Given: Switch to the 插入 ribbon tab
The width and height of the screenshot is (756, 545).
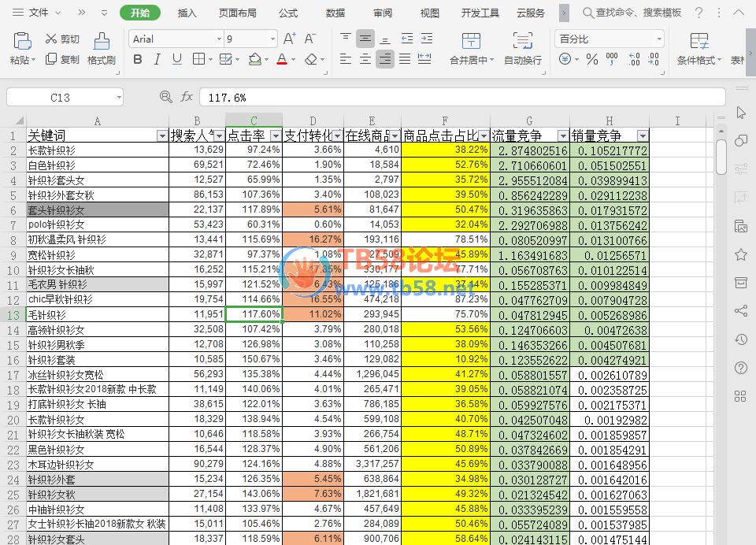Looking at the screenshot, I should (x=187, y=13).
